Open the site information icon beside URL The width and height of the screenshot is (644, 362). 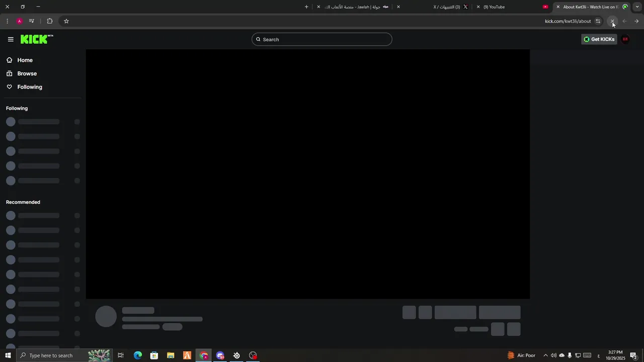(x=598, y=21)
